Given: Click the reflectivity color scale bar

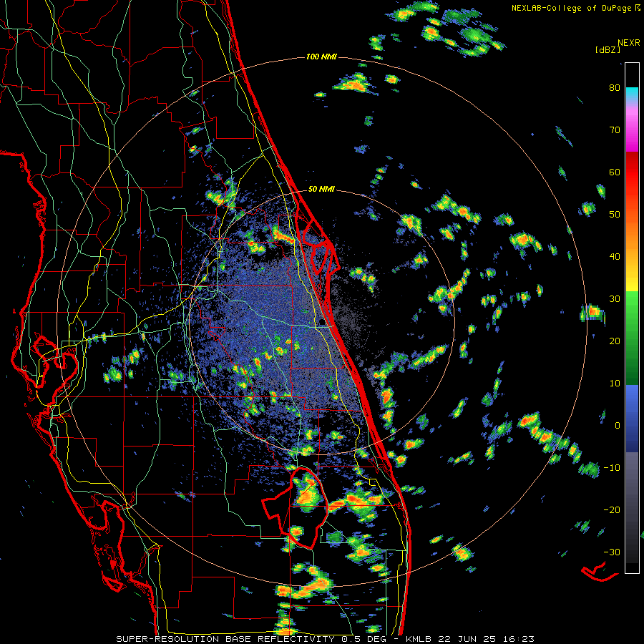Looking at the screenshot, I should [632, 318].
